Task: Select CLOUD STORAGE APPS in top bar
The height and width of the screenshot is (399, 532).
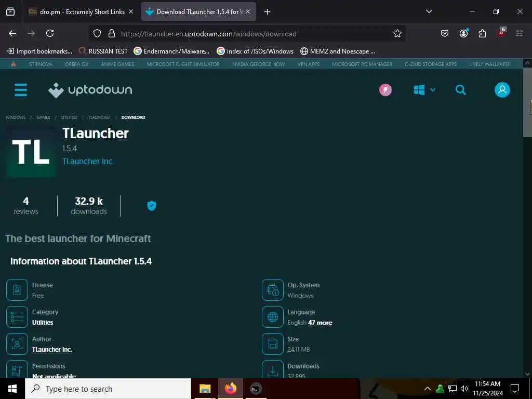Action: click(431, 64)
